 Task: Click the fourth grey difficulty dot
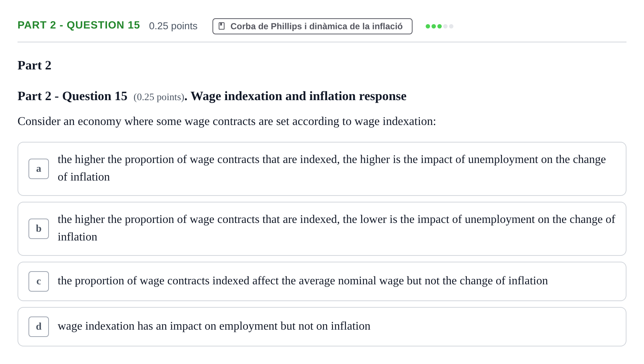coord(445,26)
